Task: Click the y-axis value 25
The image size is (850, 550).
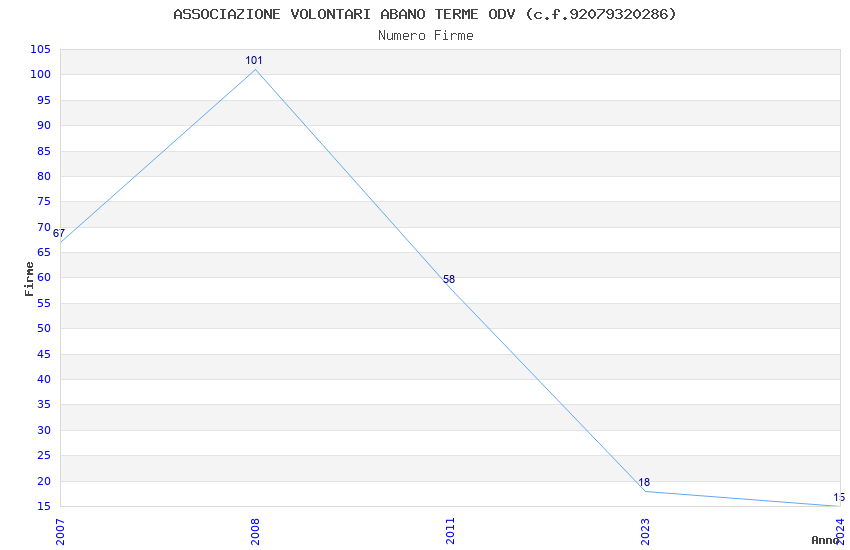Action: point(43,456)
